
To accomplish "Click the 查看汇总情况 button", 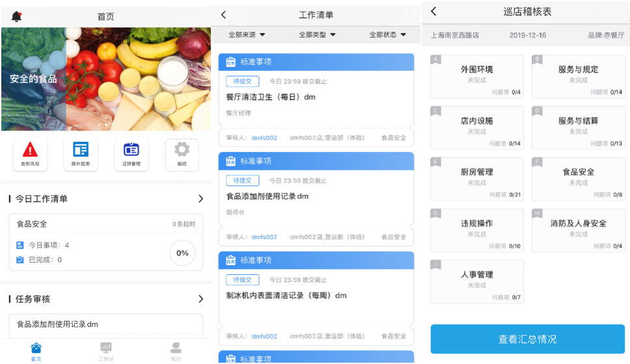I will (x=527, y=339).
